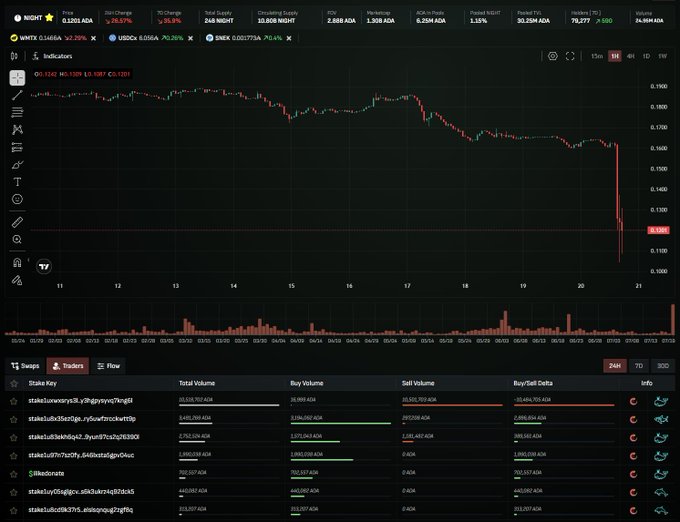The image size is (680, 522).
Task: Select the 7D traders period
Action: point(639,366)
